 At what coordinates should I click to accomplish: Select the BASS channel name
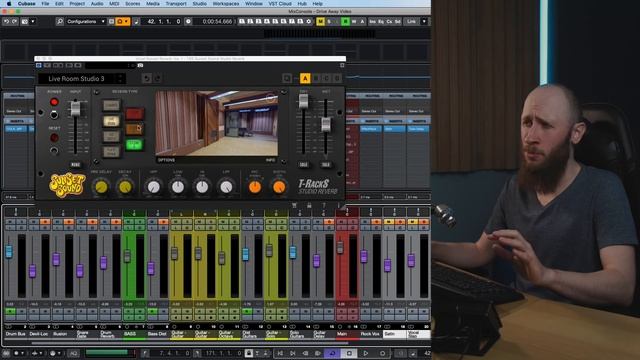tap(130, 334)
